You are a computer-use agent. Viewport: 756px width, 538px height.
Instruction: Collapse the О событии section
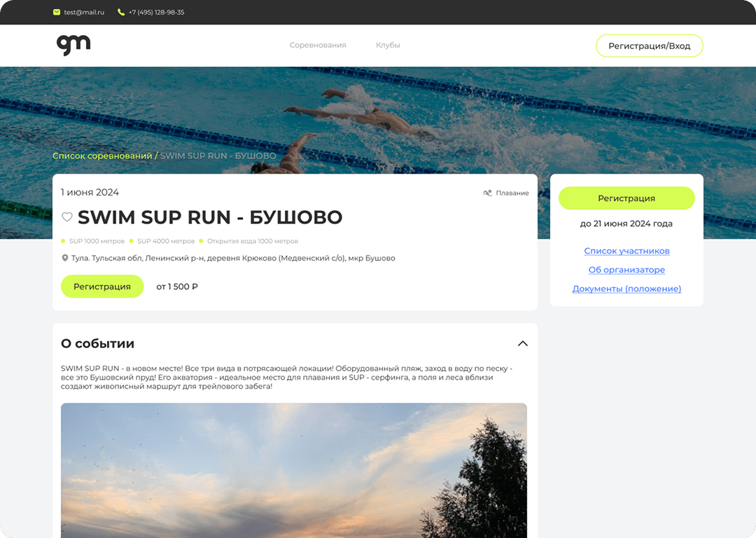522,343
